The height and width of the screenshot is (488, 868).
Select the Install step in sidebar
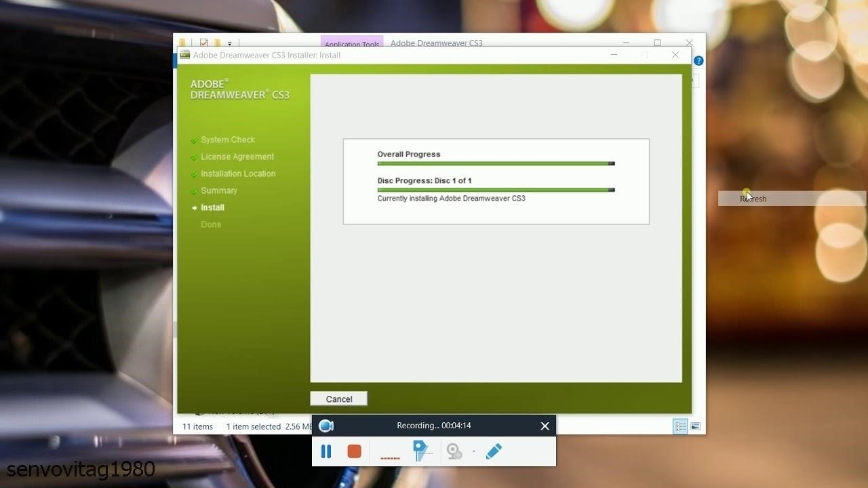pos(212,207)
